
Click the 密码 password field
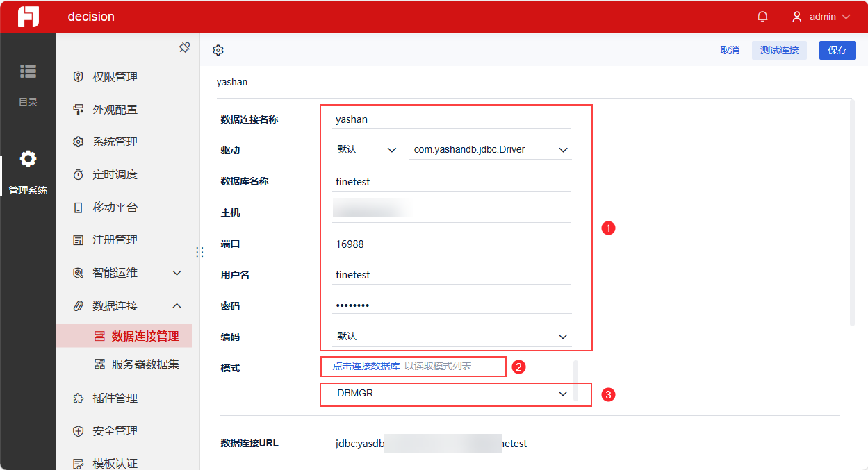point(452,305)
